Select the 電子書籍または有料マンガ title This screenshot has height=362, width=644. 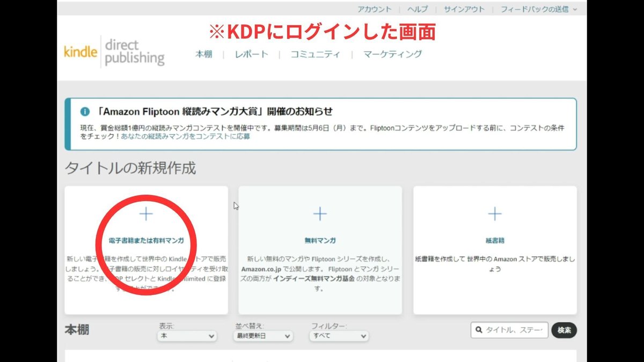click(146, 241)
